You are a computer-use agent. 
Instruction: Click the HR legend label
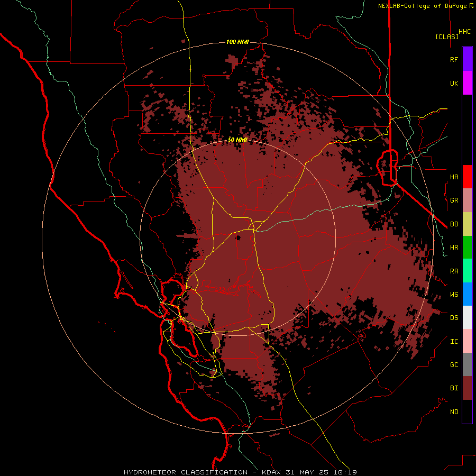pyautogui.click(x=454, y=248)
